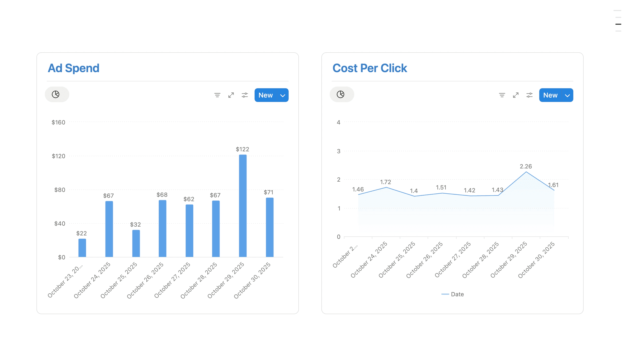Open Ad Spend chart settings sliders icon

[x=245, y=95]
